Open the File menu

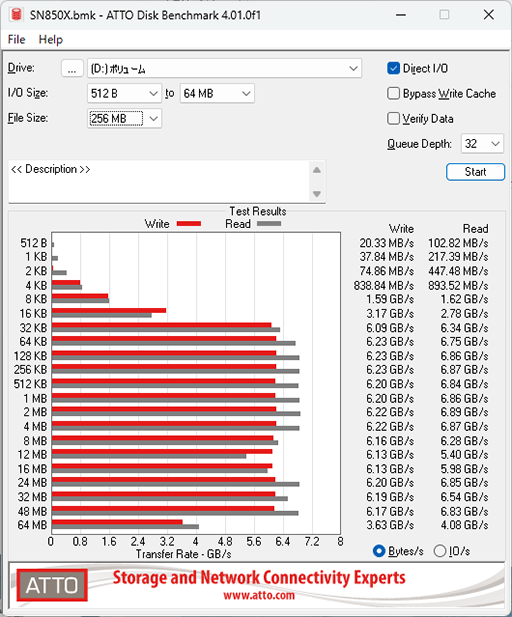tap(17, 39)
